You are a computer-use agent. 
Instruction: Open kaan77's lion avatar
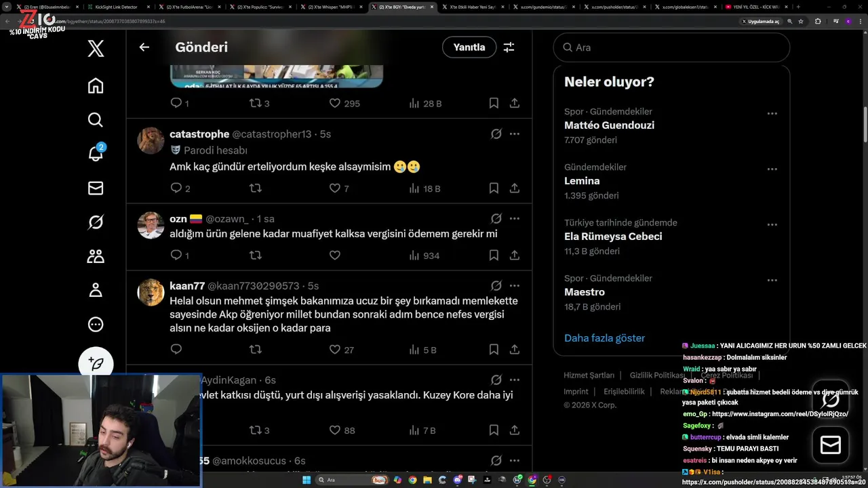click(x=151, y=292)
